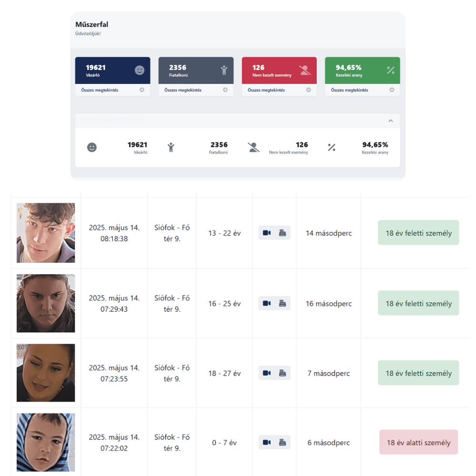Click crossed-out person icon on red card
This screenshot has height=476, width=476.
[x=305, y=70]
